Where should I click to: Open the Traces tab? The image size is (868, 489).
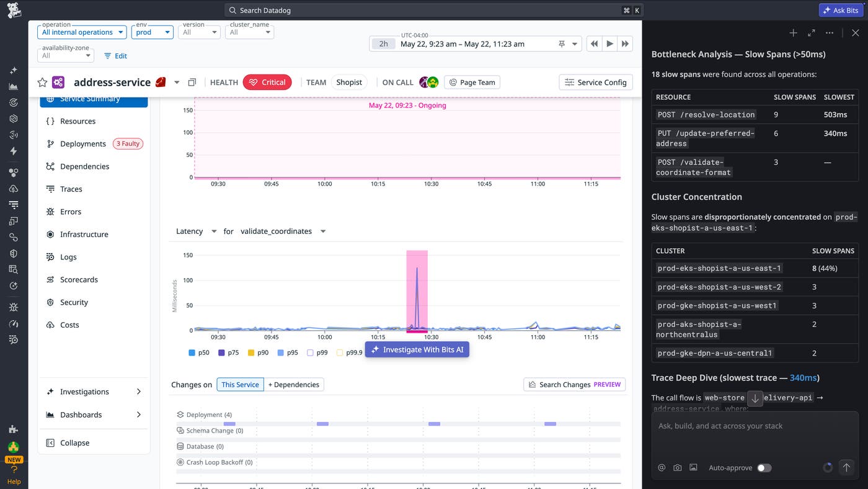coord(94,189)
